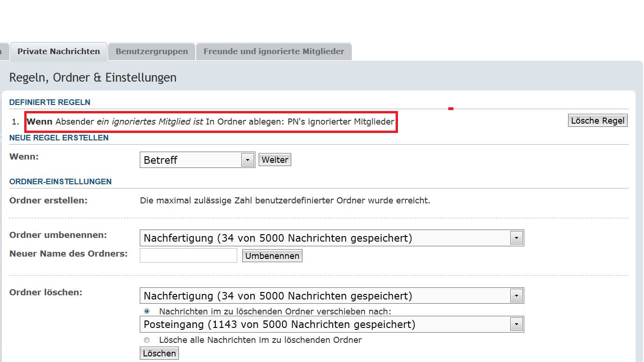
Task: Click the NEUE REGEL ERSTELLEN section heading
Action: pos(59,138)
